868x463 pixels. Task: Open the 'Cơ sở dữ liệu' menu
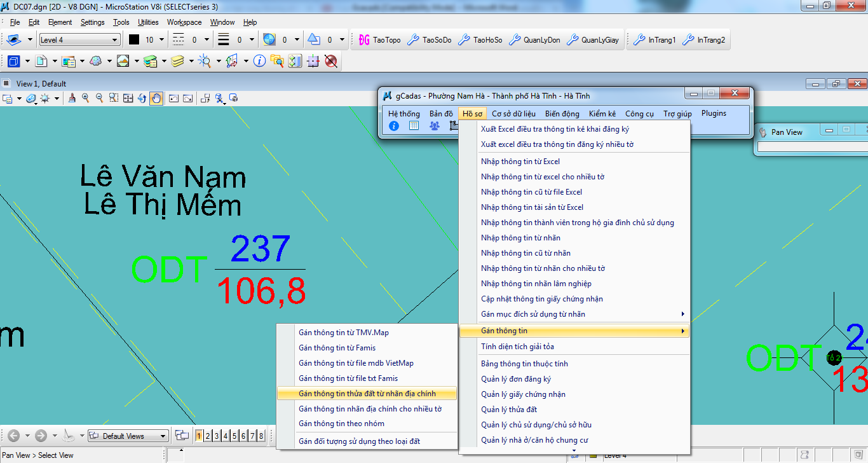click(513, 114)
